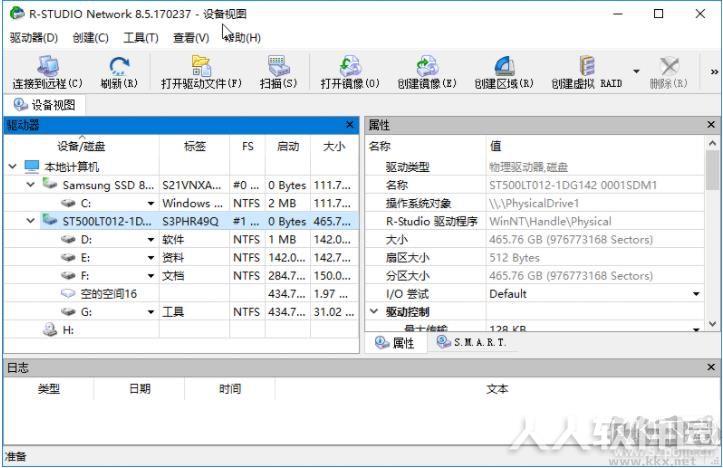Click the 512 Bytes sector size value

[x=514, y=258]
